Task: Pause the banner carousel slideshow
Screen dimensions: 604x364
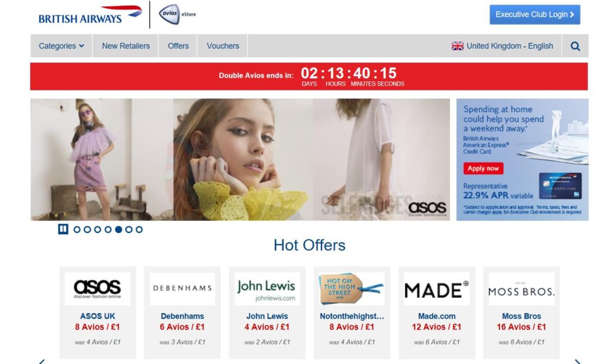Action: pyautogui.click(x=63, y=229)
